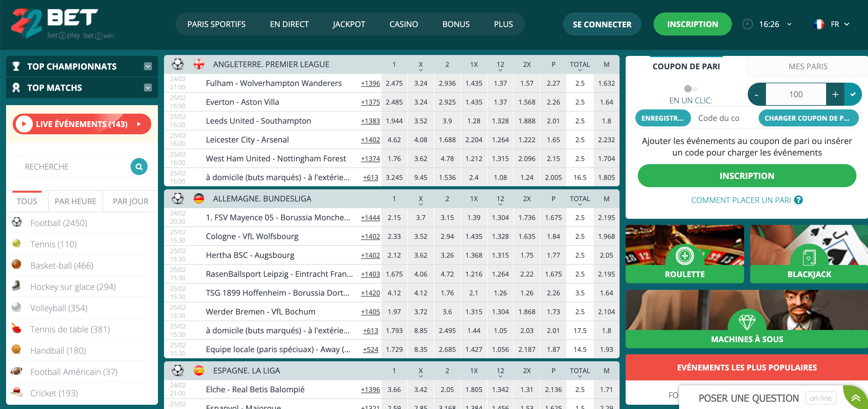
Task: Open the FR language dropdown
Action: click(x=846, y=24)
